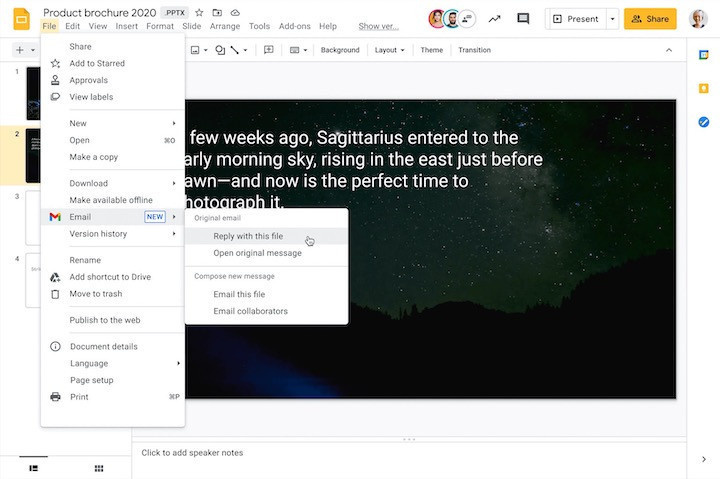
Task: Choose Email collaborators
Action: coord(266,311)
